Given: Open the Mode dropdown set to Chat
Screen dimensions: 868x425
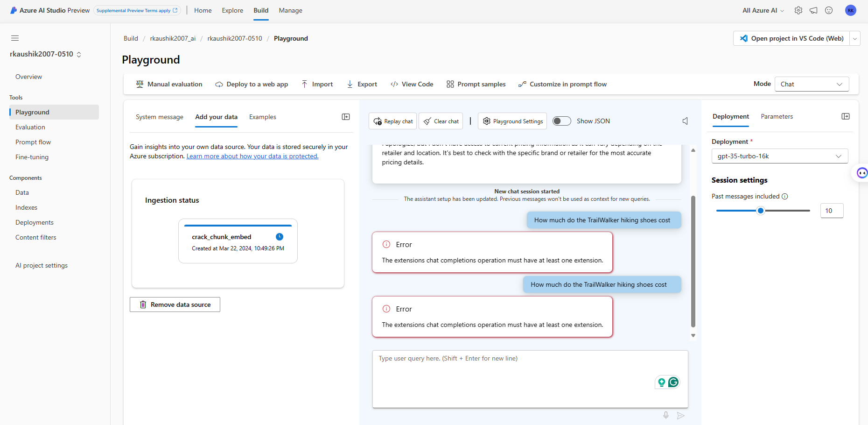Looking at the screenshot, I should tap(812, 84).
